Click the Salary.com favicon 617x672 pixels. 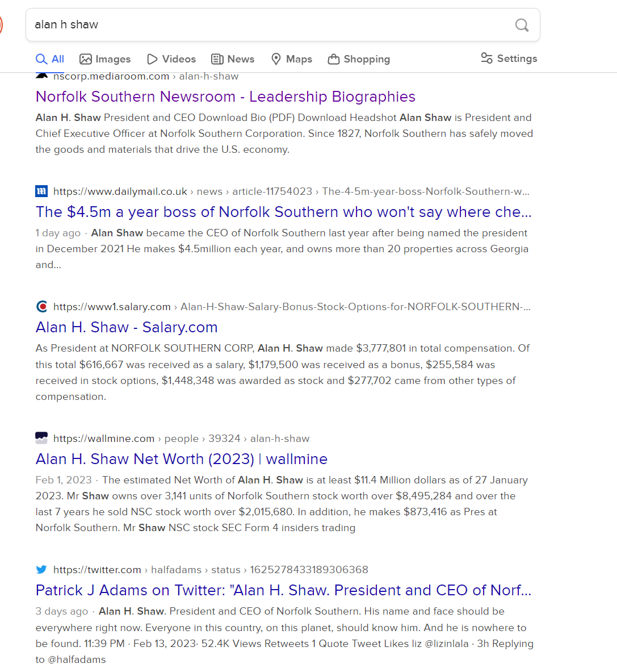(x=41, y=306)
